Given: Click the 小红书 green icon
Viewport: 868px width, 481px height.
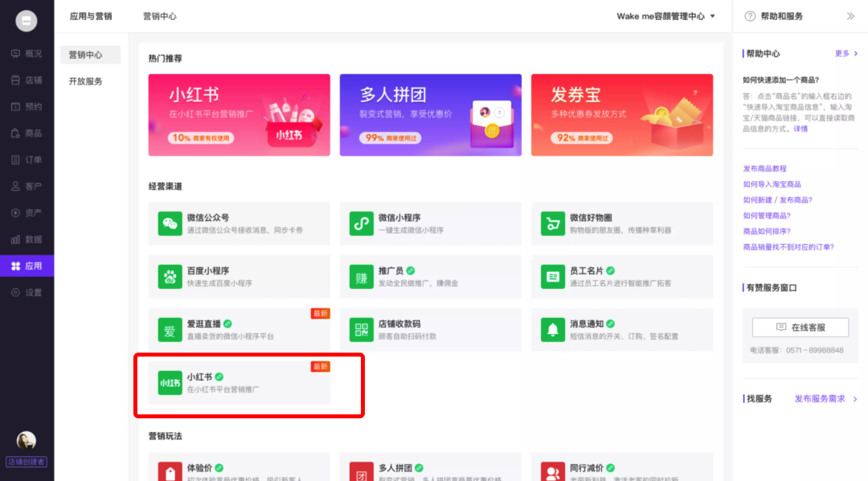Looking at the screenshot, I should (170, 382).
